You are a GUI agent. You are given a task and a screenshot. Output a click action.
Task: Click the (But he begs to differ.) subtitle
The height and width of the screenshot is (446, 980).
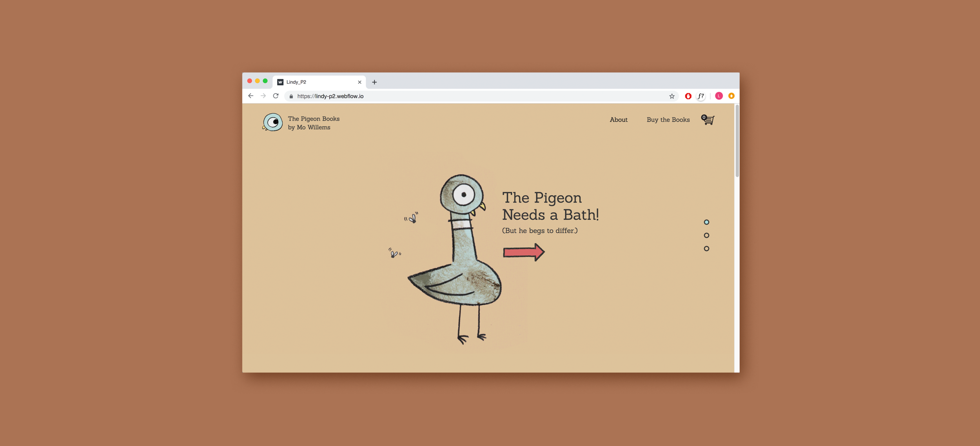(x=540, y=231)
